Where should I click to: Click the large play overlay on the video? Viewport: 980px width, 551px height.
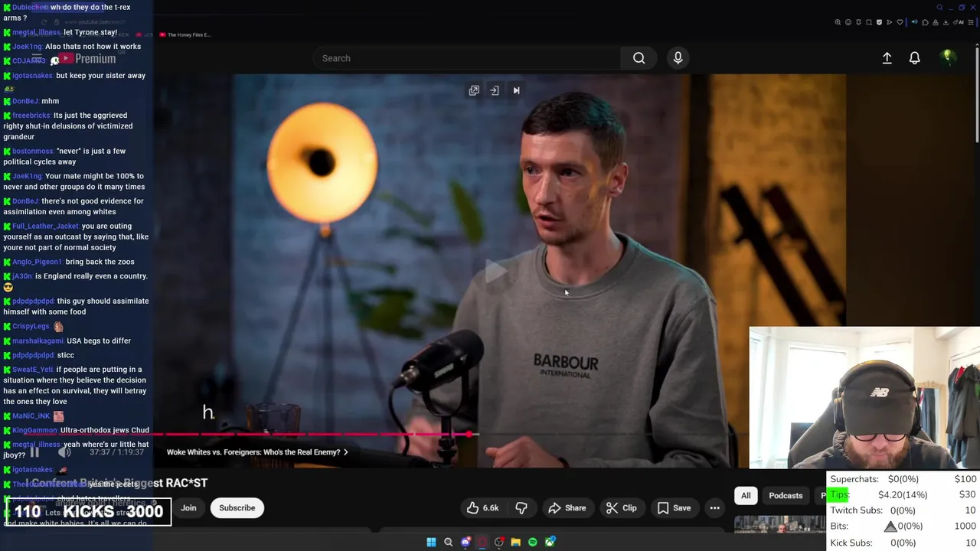point(495,271)
